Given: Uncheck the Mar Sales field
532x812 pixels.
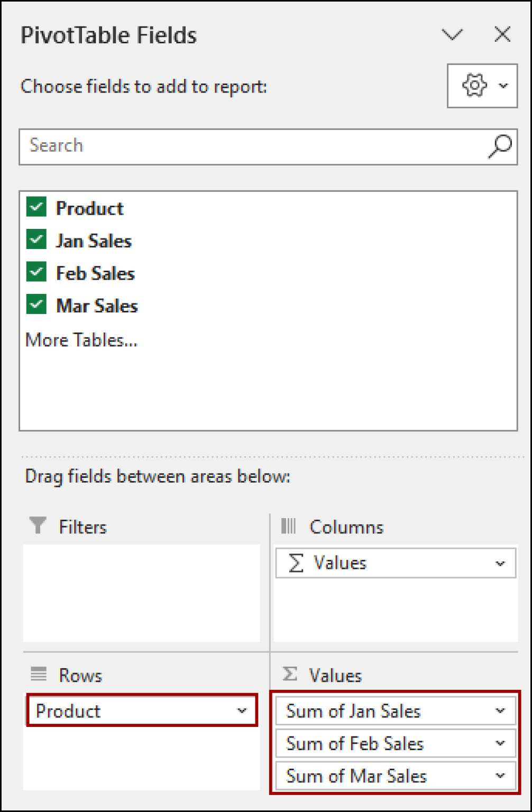Looking at the screenshot, I should [36, 304].
